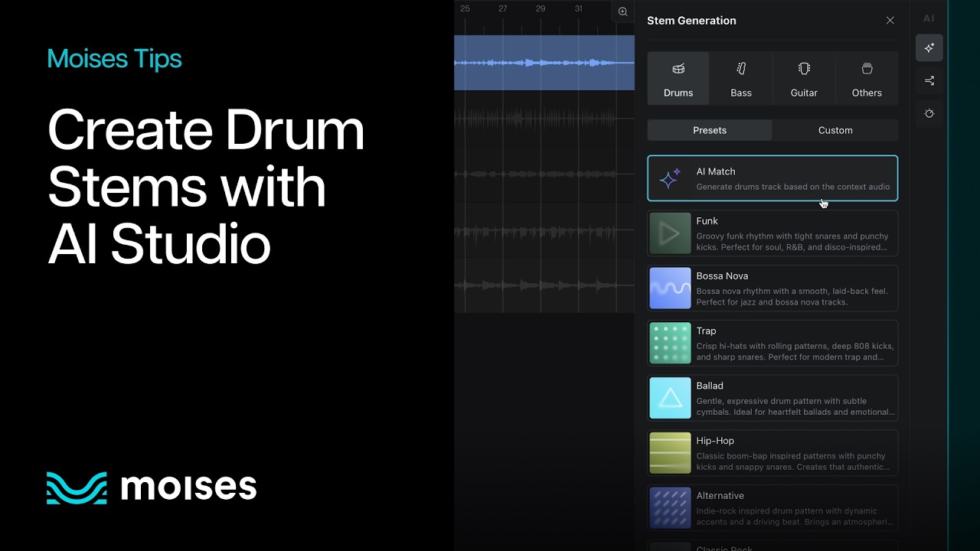
Task: Click the stopwatch icon in the sidebar
Action: [x=929, y=113]
